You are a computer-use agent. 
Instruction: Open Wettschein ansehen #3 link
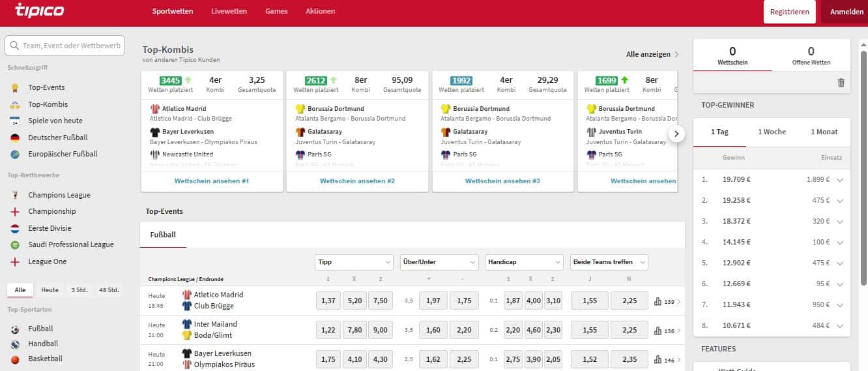coord(502,181)
